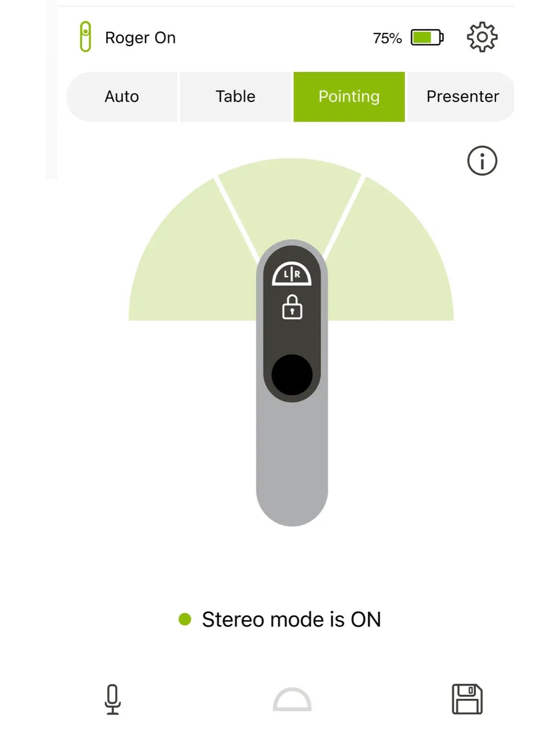Tap the Roger On device icon
560x753 pixels.
85,36
